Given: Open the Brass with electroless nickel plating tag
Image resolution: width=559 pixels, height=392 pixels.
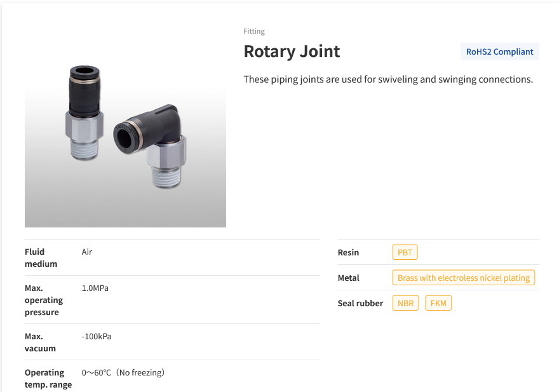Looking at the screenshot, I should pyautogui.click(x=463, y=277).
